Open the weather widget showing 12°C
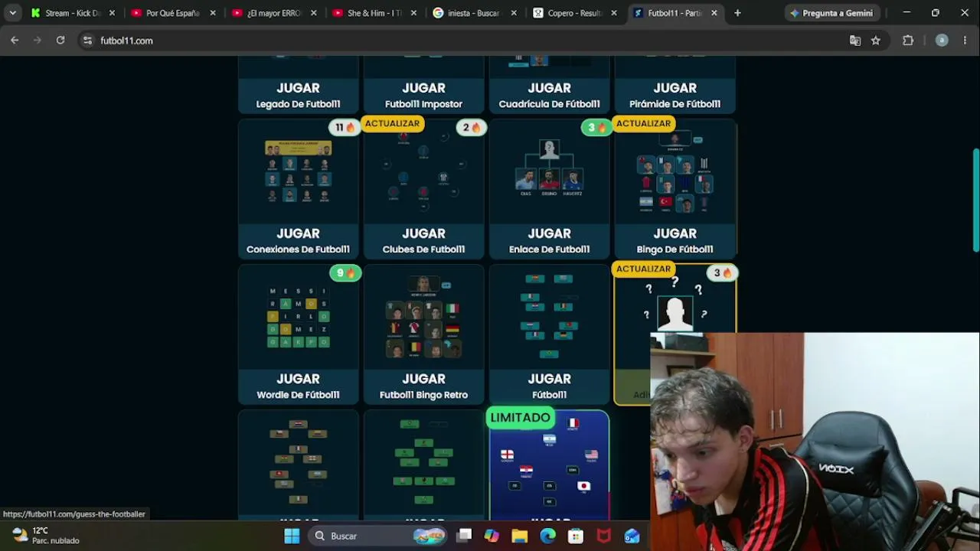Image resolution: width=980 pixels, height=551 pixels. pyautogui.click(x=46, y=536)
